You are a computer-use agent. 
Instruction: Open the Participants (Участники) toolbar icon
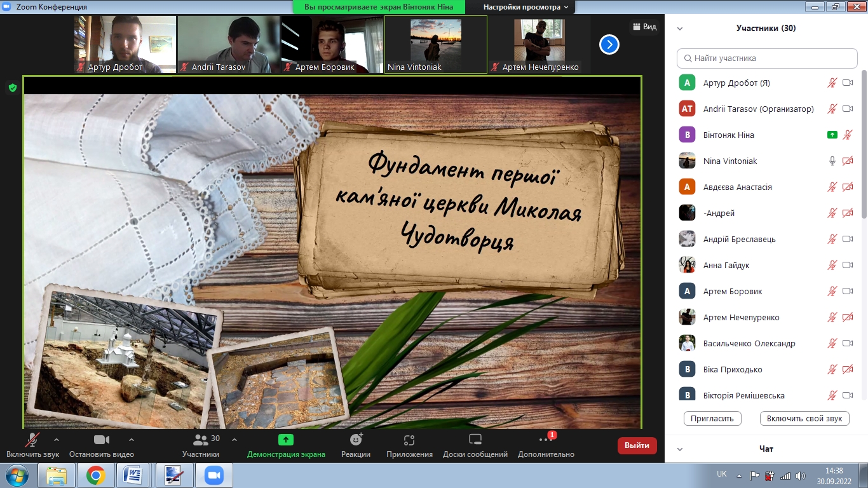[201, 440]
